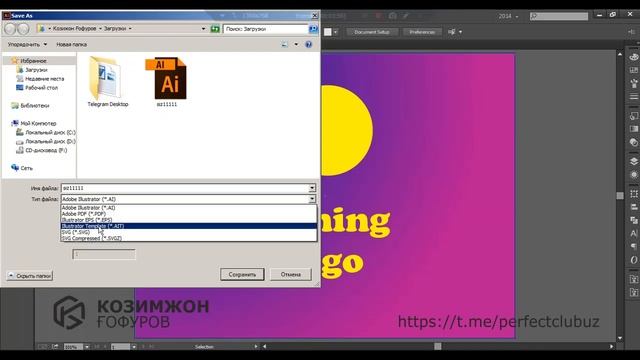640x360 pixels.
Task: Click the white fill swatch in control bar
Action: 328,32
